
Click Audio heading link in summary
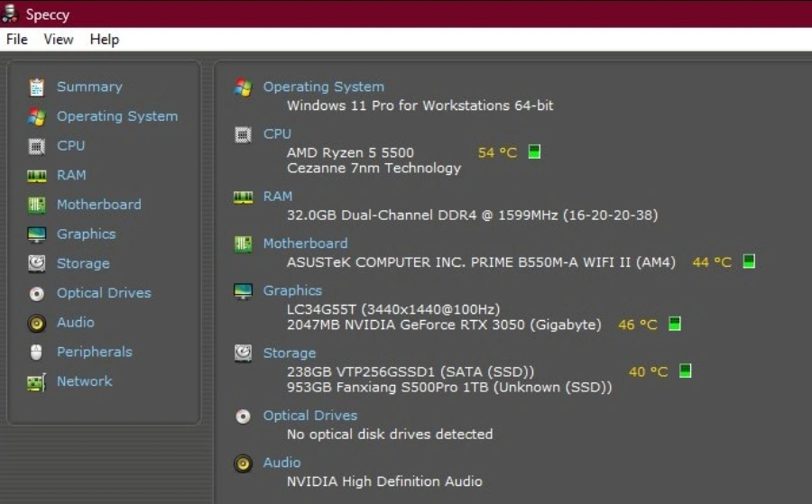click(281, 463)
